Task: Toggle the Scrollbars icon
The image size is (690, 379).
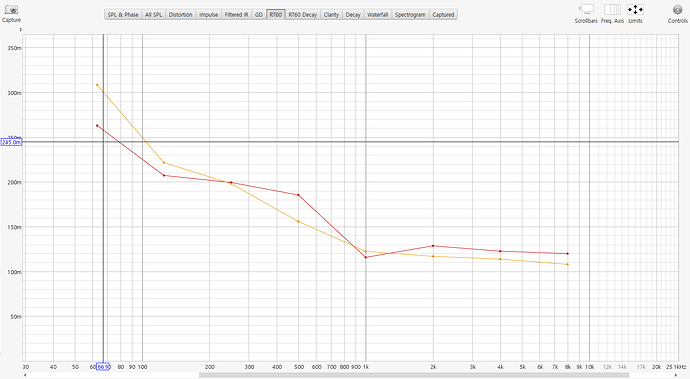Action: pos(587,10)
